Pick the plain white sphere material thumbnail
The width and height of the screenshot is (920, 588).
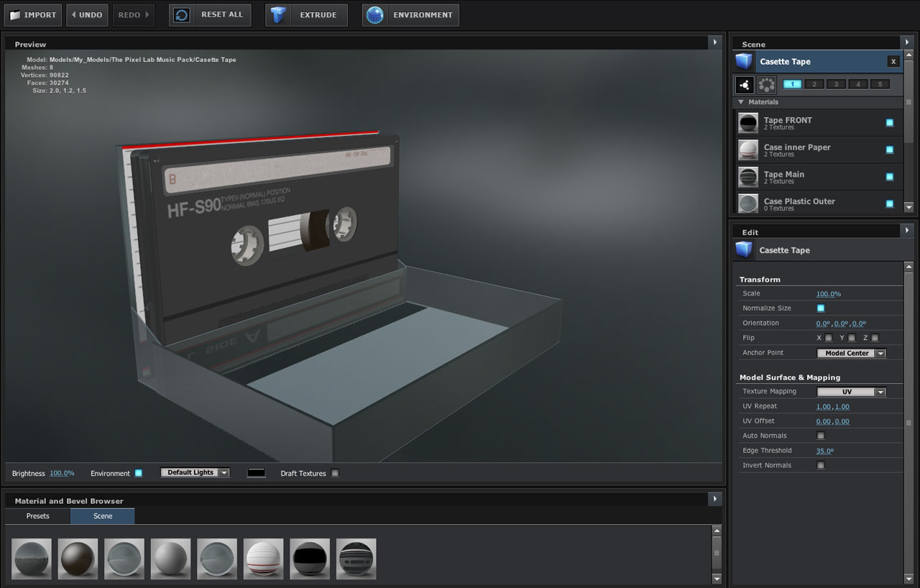pyautogui.click(x=170, y=559)
